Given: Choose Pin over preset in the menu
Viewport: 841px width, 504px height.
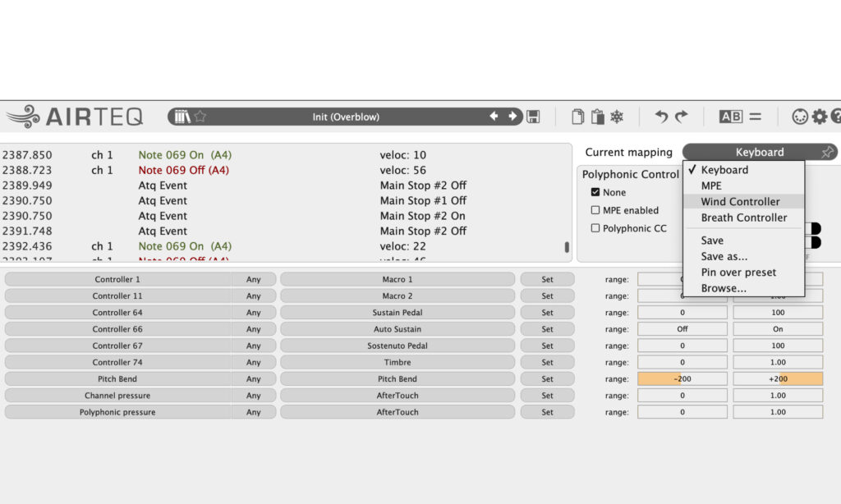Looking at the screenshot, I should tap(744, 273).
